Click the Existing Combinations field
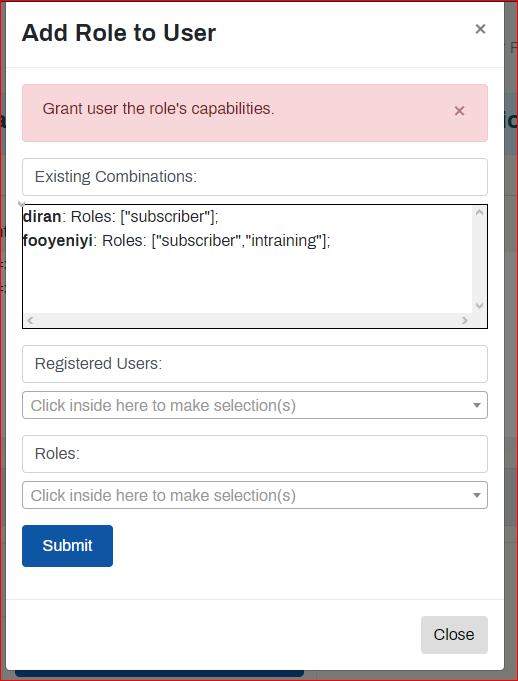Viewport: 518px width, 681px height. click(255, 177)
